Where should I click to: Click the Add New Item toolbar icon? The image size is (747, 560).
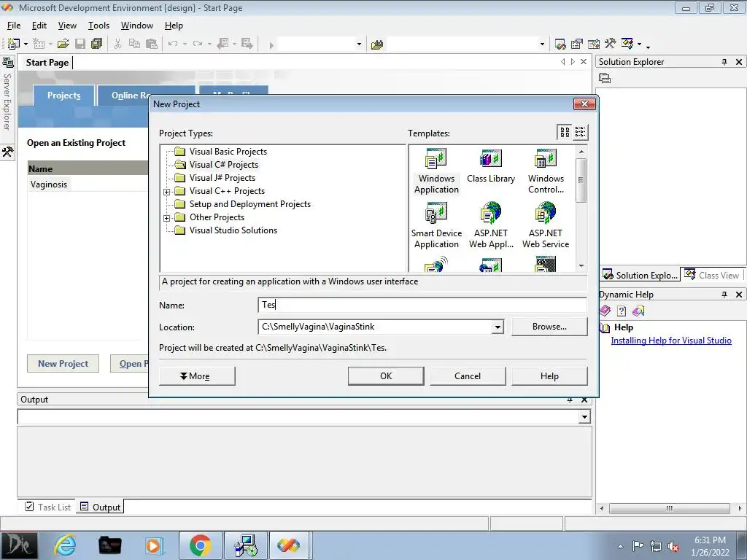pos(39,44)
